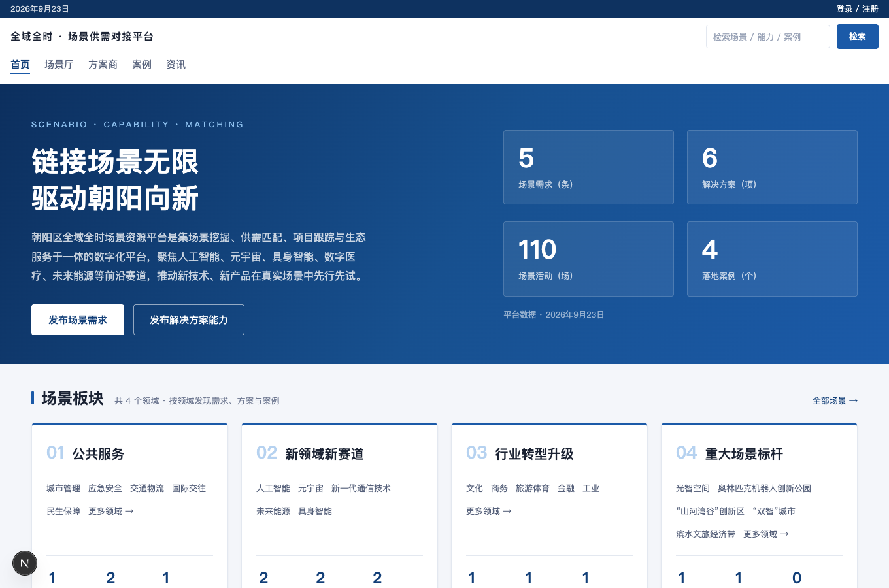Select the 具身智能 tag
Viewport: 889px width, 588px height.
click(x=315, y=512)
